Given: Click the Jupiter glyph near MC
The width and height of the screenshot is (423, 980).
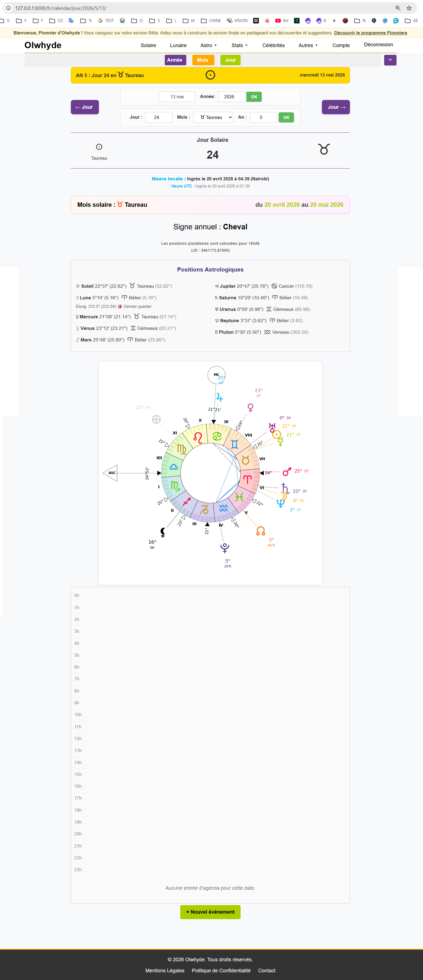Looking at the screenshot, I should point(219,398).
